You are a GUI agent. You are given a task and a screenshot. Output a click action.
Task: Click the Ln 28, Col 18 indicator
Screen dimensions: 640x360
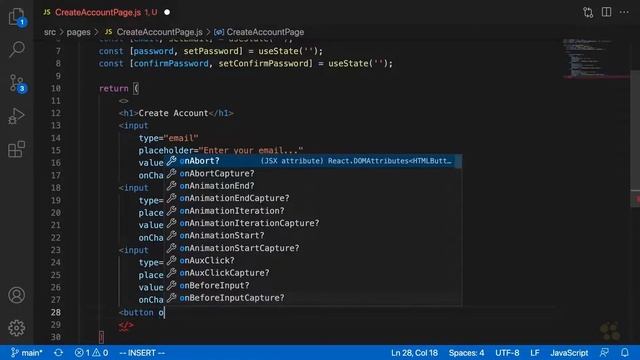(x=414, y=353)
